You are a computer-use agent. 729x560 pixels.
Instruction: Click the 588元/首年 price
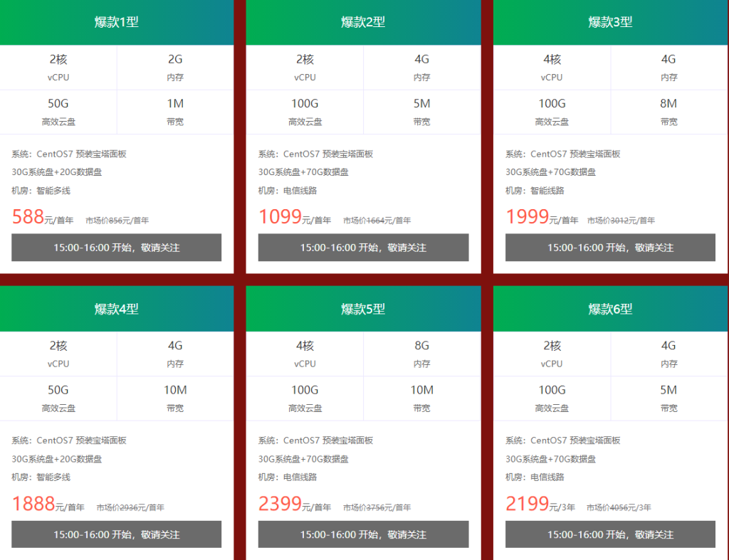point(33,216)
